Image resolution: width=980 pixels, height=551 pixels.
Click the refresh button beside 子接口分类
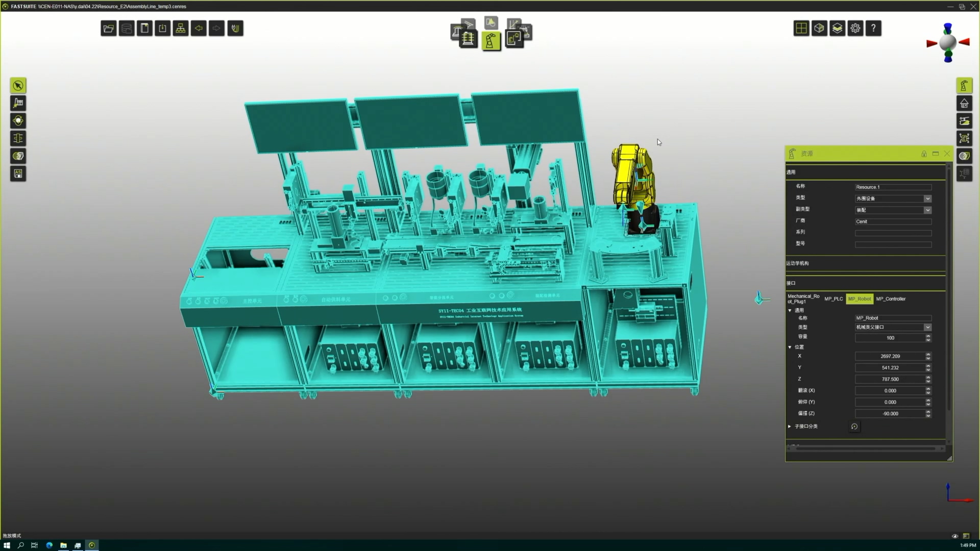[854, 427]
